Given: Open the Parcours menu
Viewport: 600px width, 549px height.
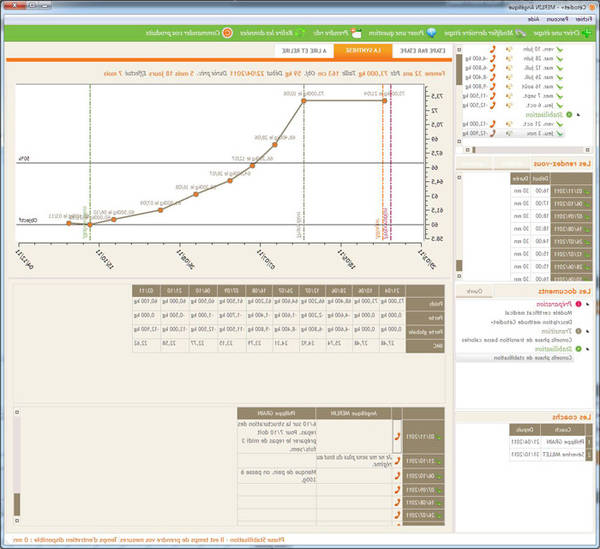Looking at the screenshot, I should tap(557, 19).
